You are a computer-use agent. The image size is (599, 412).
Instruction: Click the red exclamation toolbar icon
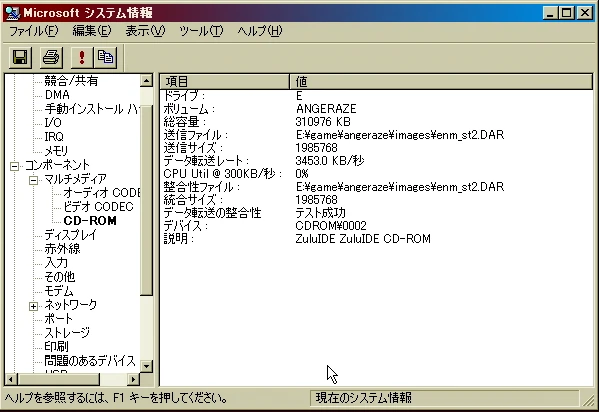pyautogui.click(x=81, y=57)
